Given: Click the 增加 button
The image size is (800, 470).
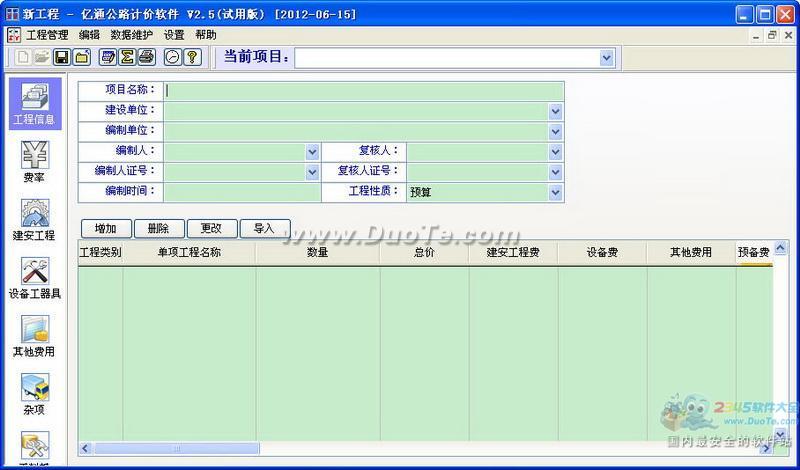Looking at the screenshot, I should coord(106,229).
